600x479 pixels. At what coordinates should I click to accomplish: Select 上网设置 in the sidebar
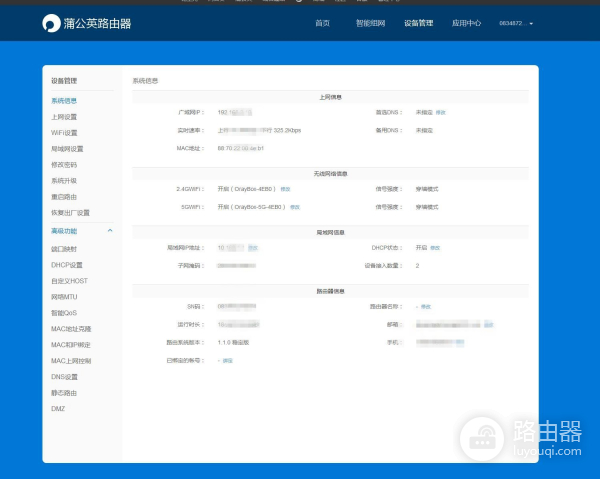[64, 117]
